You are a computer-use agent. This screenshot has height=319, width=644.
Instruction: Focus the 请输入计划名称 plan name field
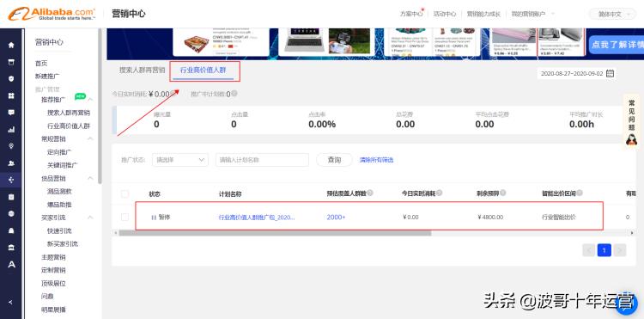coord(262,160)
